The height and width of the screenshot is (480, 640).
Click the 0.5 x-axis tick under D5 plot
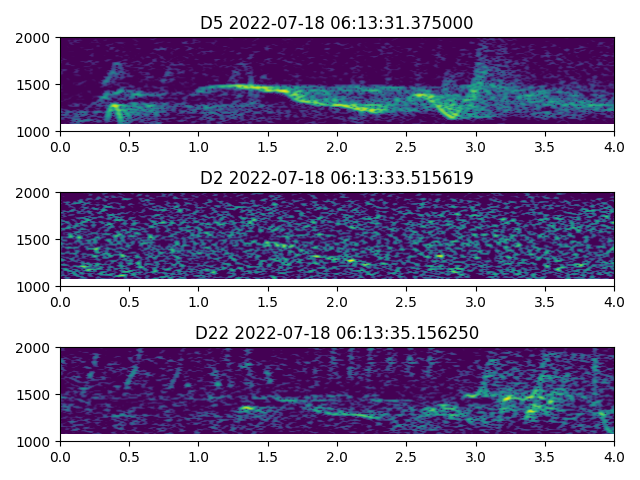[x=129, y=146]
